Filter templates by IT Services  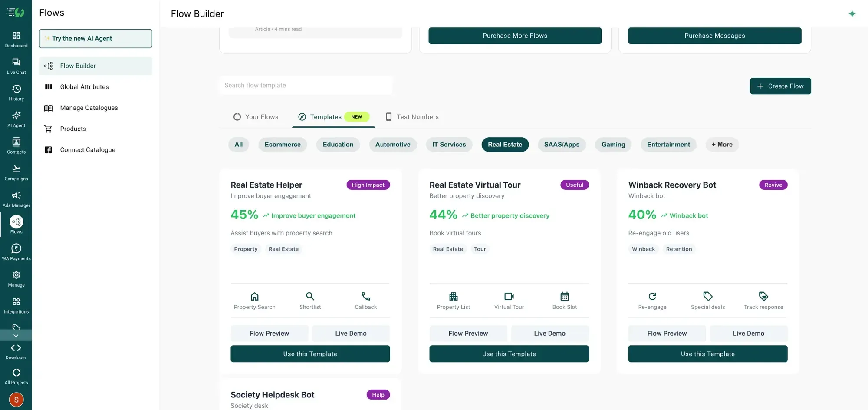click(449, 145)
